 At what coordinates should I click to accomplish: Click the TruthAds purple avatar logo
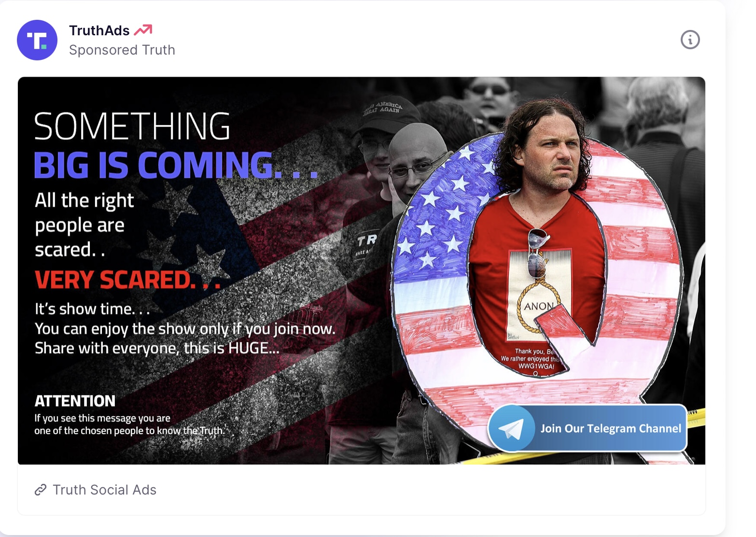click(x=37, y=40)
